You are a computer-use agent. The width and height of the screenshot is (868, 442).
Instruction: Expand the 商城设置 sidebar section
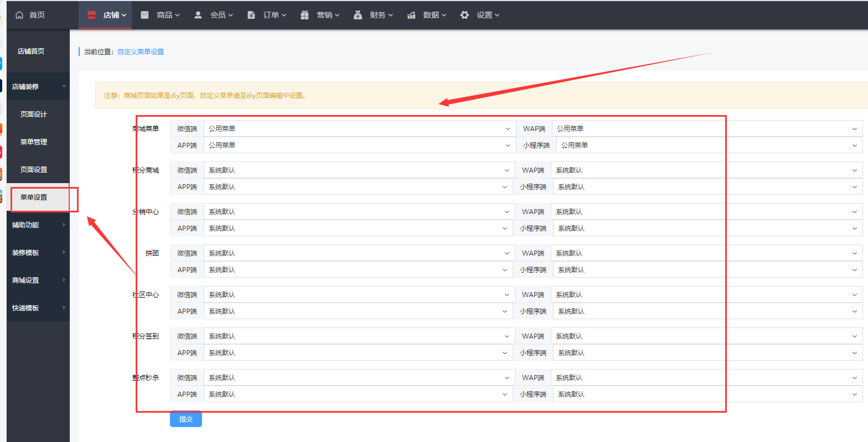pos(38,280)
